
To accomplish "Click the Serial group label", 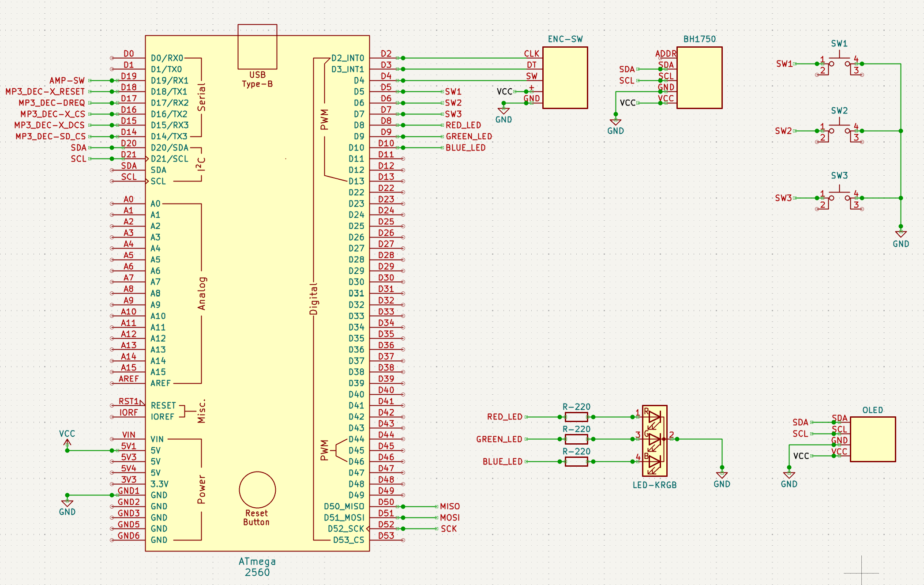I will coord(202,97).
